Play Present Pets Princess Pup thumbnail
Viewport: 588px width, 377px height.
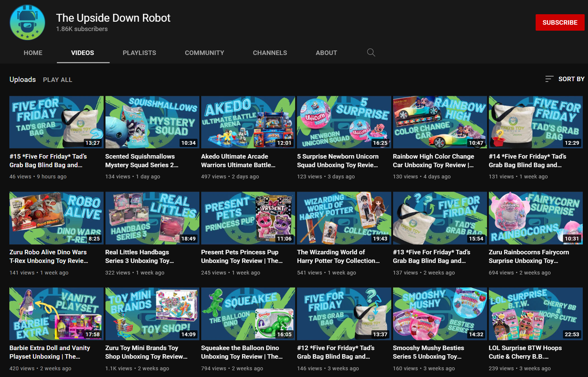click(x=248, y=218)
